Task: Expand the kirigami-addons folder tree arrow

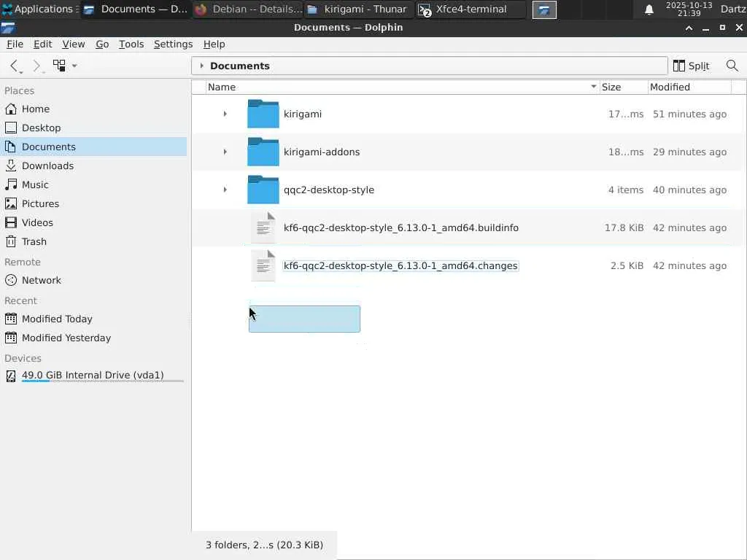Action: (225, 152)
